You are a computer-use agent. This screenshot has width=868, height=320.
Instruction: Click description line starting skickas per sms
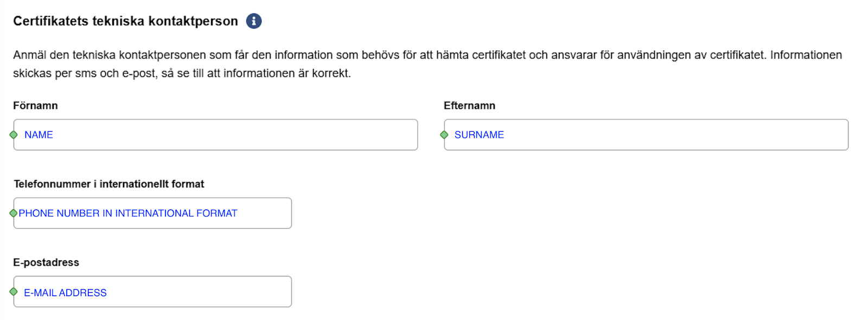(182, 73)
